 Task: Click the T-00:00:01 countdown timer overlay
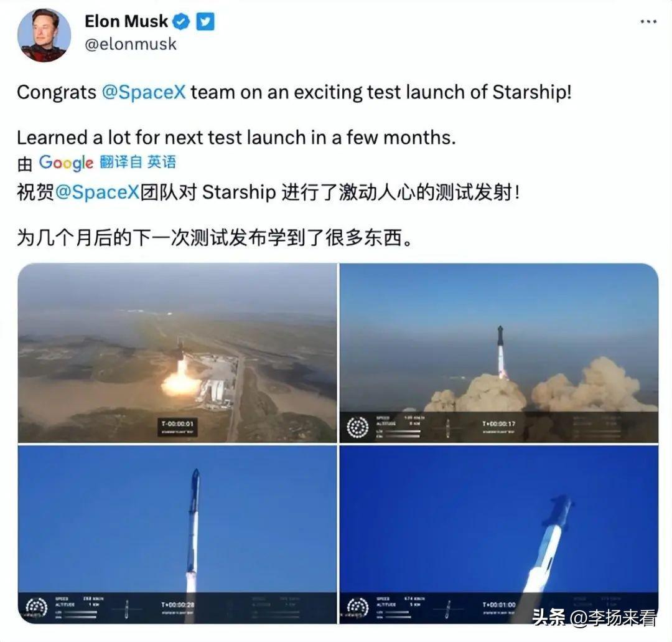tap(177, 427)
